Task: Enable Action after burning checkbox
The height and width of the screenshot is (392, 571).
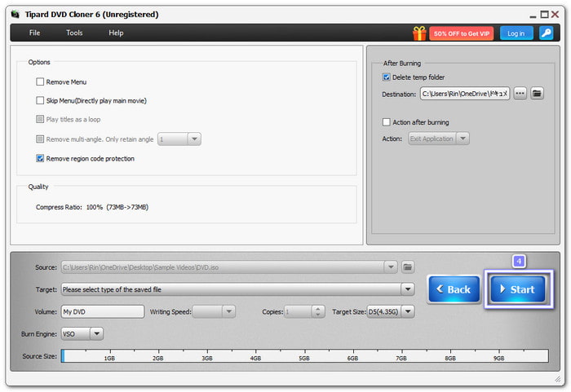Action: click(387, 122)
